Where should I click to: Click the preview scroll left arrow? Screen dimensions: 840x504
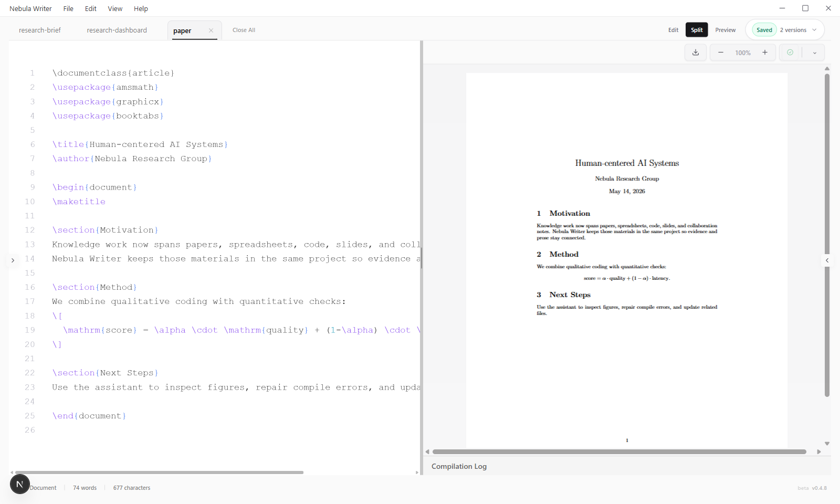427,451
